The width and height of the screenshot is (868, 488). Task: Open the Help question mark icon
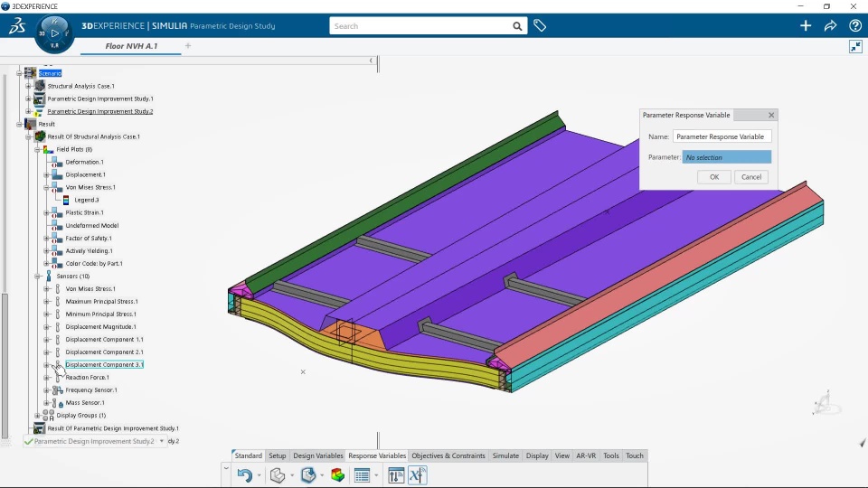(855, 25)
